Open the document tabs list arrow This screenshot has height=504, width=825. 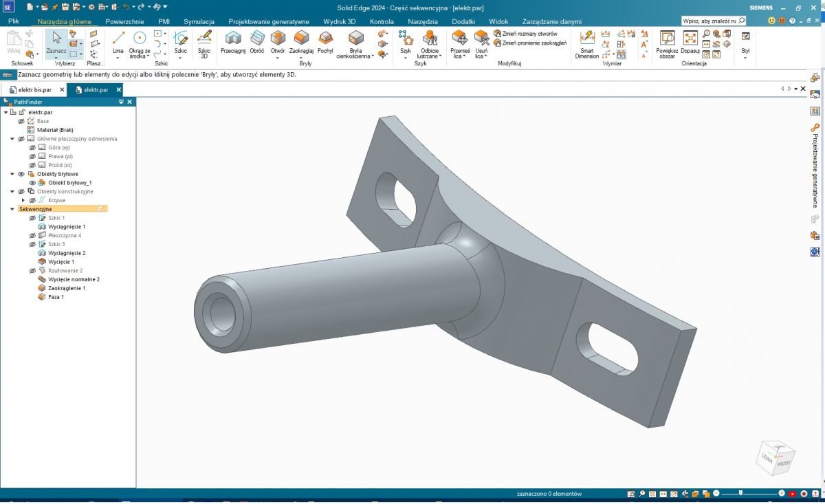point(796,89)
